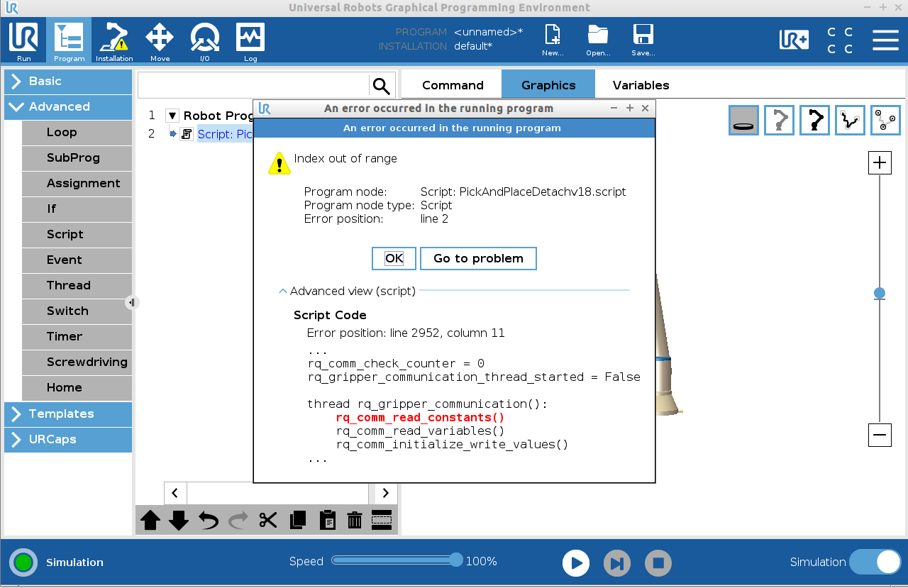Click the magnifier search icon
Viewport: 908px width, 588px height.
click(x=382, y=86)
